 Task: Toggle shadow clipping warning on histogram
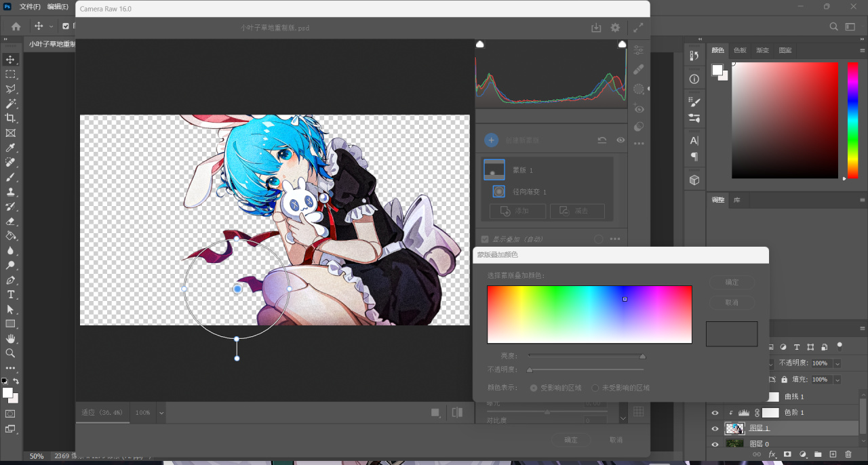pos(480,44)
